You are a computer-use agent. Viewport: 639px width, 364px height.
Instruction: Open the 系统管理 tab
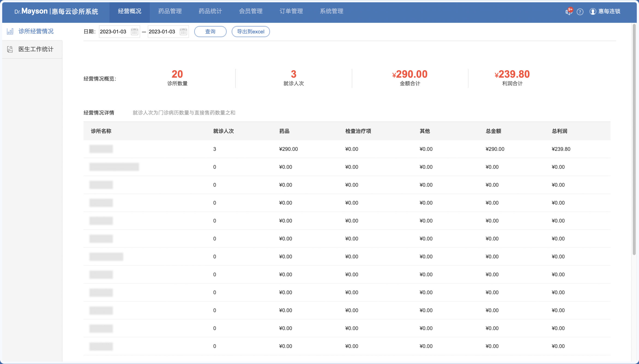(331, 11)
